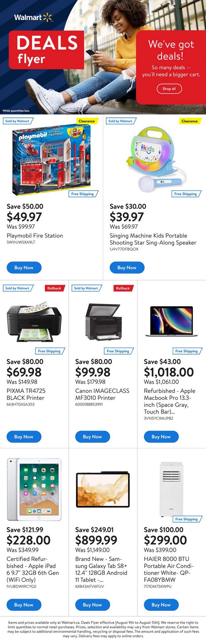Click Buy Now for refurbished Macbook Pro
Image resolution: width=206 pixels, height=644 pixels.
point(161,437)
